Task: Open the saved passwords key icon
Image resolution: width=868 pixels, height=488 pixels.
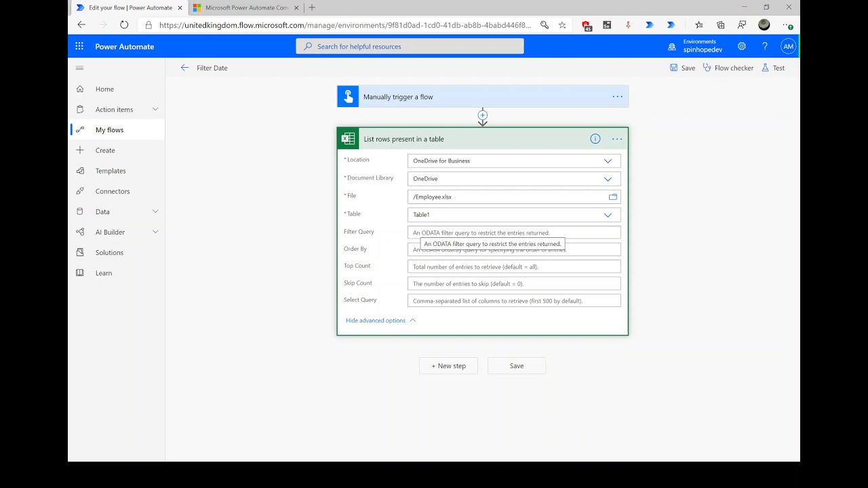Action: [545, 25]
